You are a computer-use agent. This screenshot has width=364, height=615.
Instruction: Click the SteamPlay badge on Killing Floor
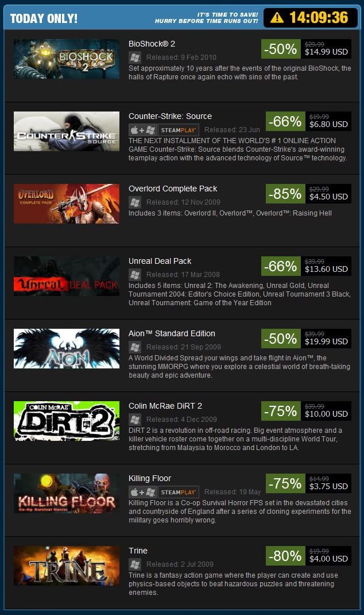179,492
